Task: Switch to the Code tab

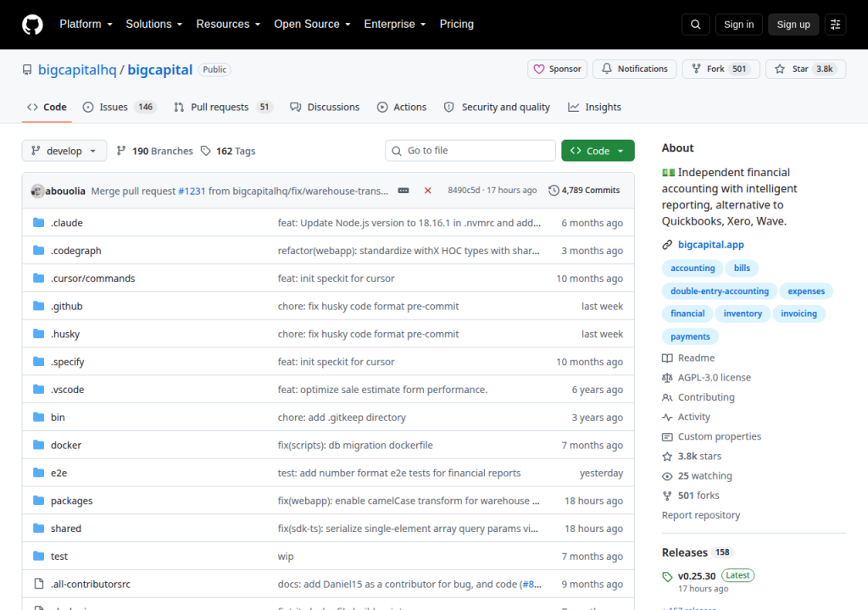Action: click(x=47, y=107)
